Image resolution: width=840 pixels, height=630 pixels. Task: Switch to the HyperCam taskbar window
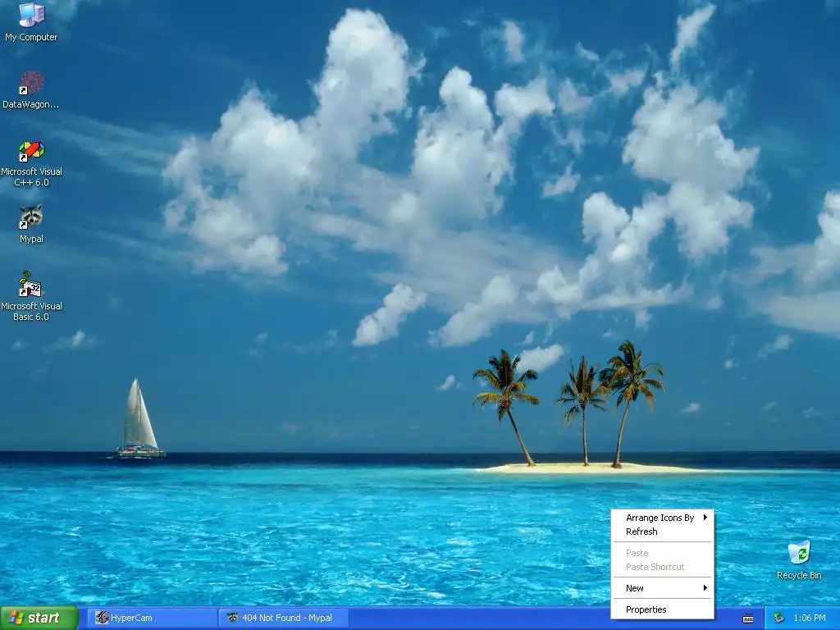(x=152, y=618)
